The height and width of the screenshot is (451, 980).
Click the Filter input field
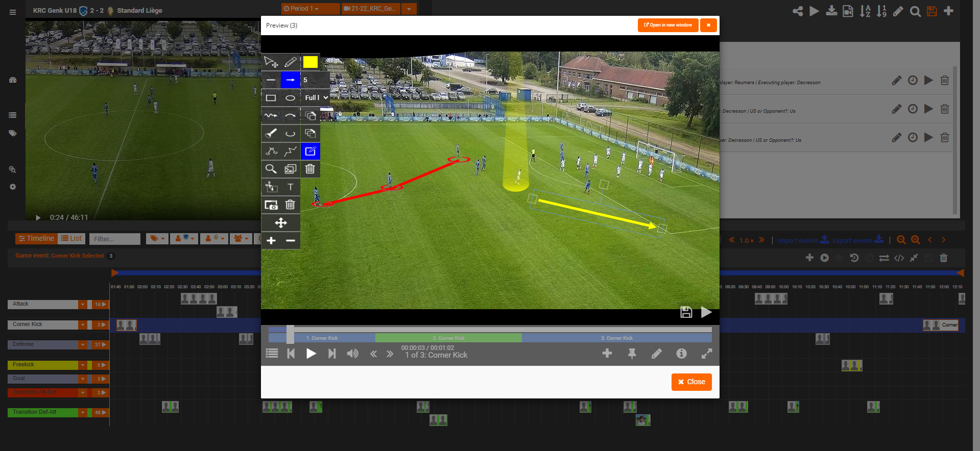coord(115,239)
